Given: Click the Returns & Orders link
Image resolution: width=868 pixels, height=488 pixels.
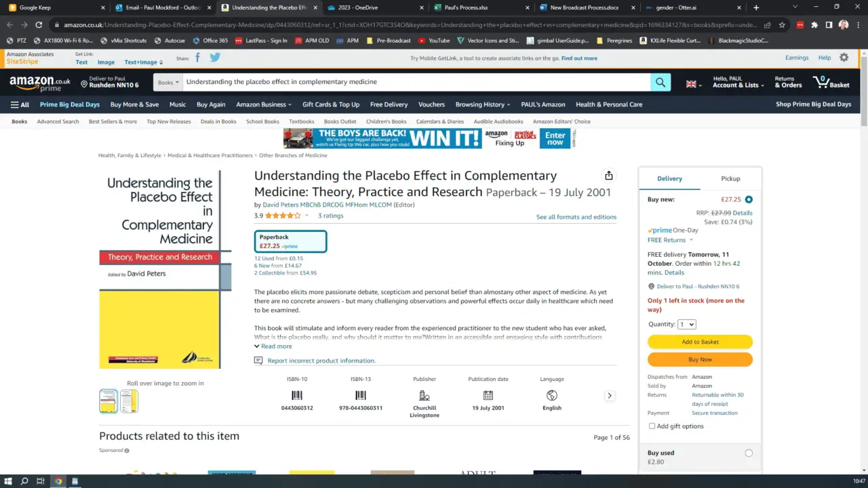Looking at the screenshot, I should coord(788,82).
